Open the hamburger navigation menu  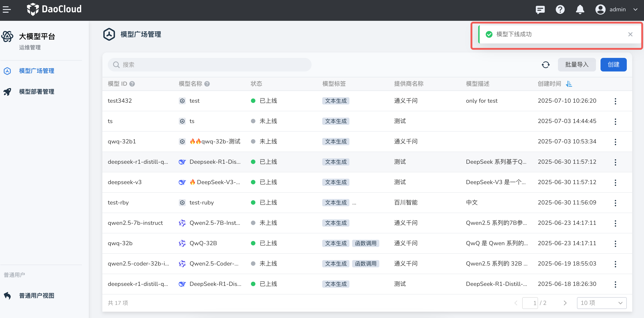[7, 9]
